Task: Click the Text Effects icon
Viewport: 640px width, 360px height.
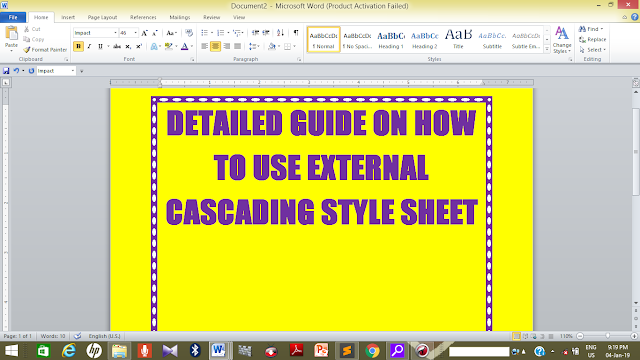Action: coord(154,46)
